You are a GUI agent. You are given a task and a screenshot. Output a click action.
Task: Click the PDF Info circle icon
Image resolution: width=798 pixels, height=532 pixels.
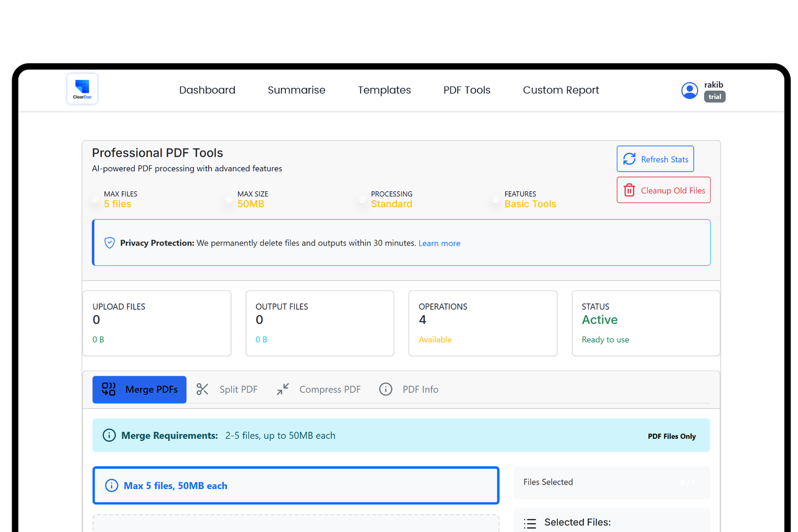[386, 389]
